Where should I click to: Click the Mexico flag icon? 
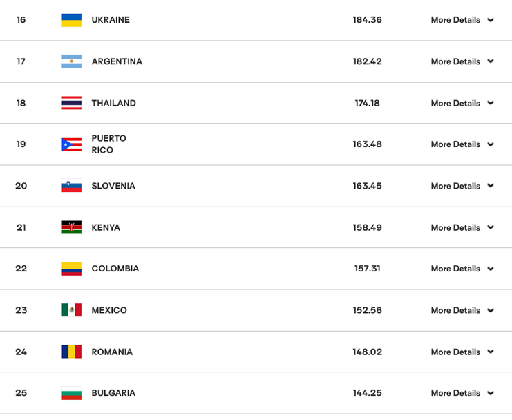71,310
